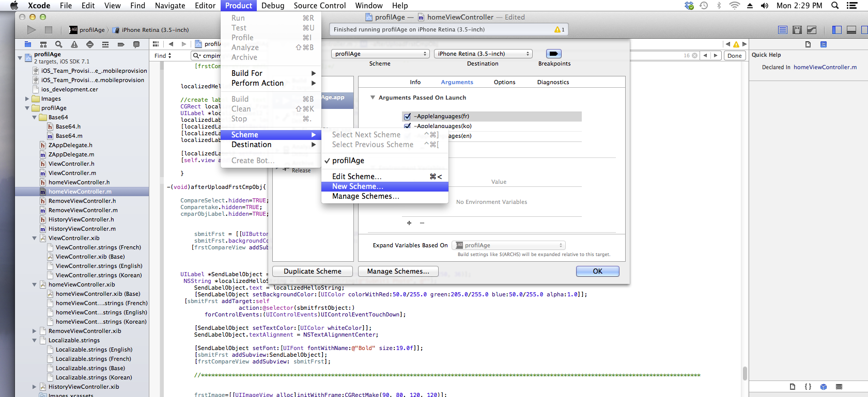Click the Run (play) button in Xcode toolbar
Image resolution: width=868 pixels, height=397 pixels.
tap(32, 30)
